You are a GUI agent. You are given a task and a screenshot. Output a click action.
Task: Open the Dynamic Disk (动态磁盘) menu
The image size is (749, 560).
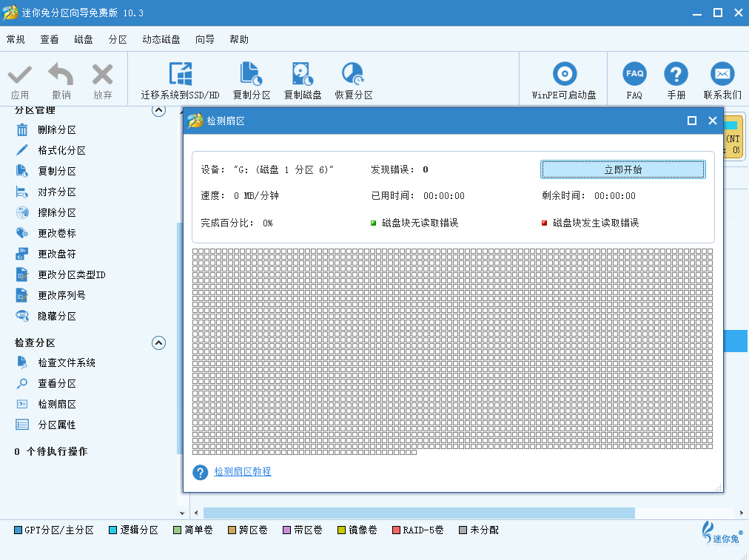(x=161, y=39)
